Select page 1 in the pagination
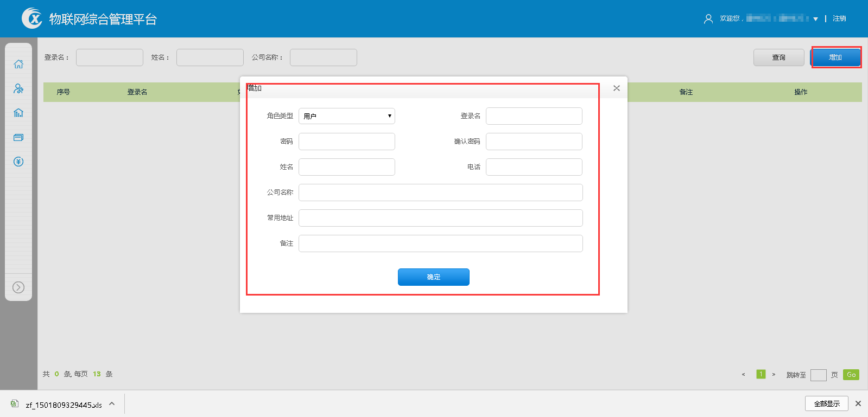This screenshot has height=417, width=868. pos(761,374)
